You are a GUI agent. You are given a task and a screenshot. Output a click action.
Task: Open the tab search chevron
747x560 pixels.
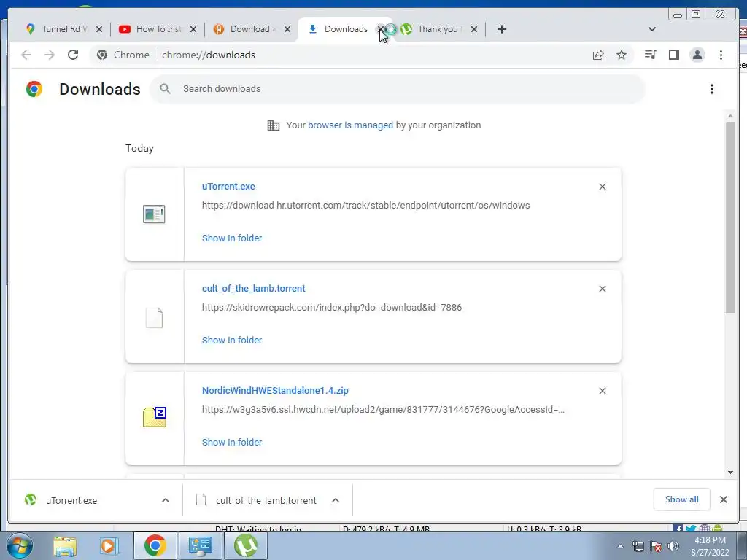point(652,29)
